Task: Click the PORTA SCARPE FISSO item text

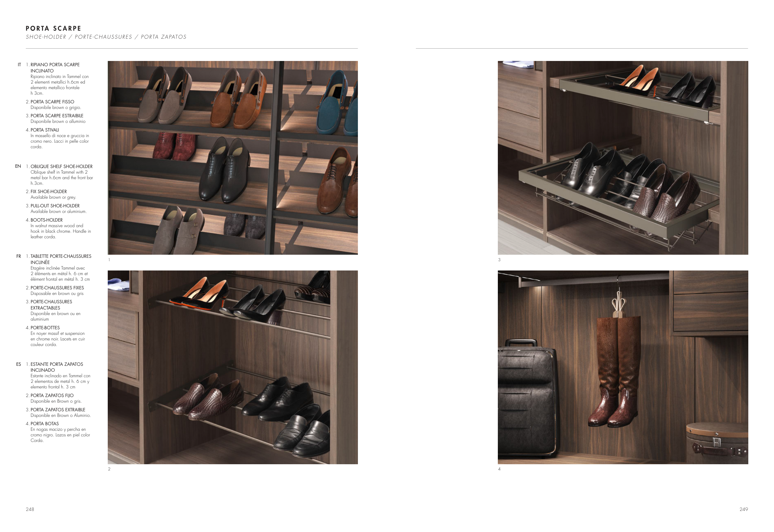Action: (x=52, y=102)
